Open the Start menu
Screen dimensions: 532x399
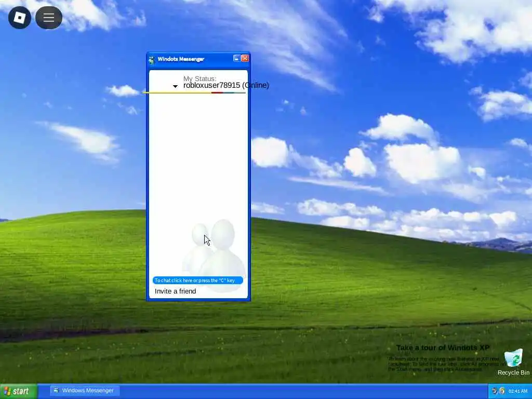(19, 391)
